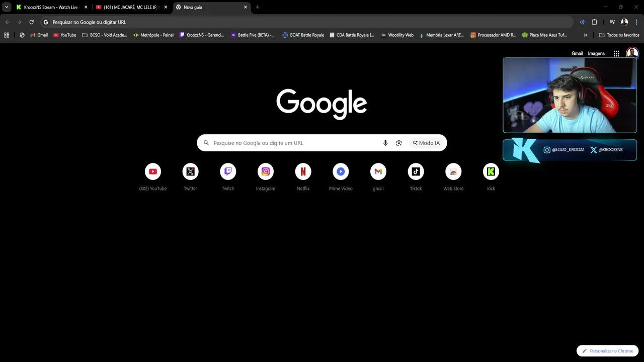The height and width of the screenshot is (362, 644).
Task: Open Gmail bookmark in bookmarks bar
Action: click(x=39, y=35)
